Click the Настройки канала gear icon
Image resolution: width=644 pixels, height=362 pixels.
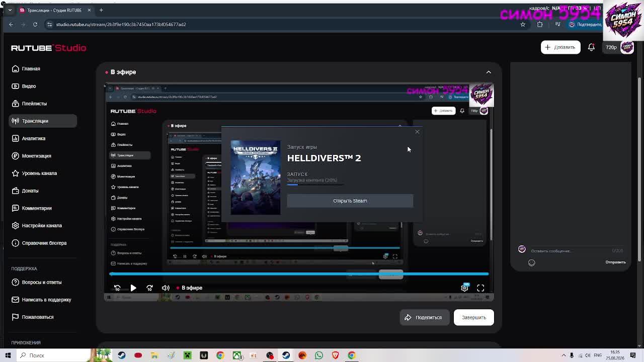pos(16,225)
